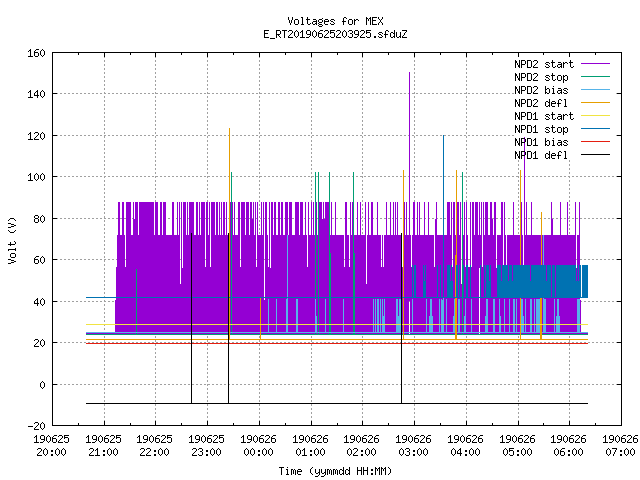Click the x-axis tick 190625 22:00
This screenshot has width=640, height=480.
pos(155,446)
